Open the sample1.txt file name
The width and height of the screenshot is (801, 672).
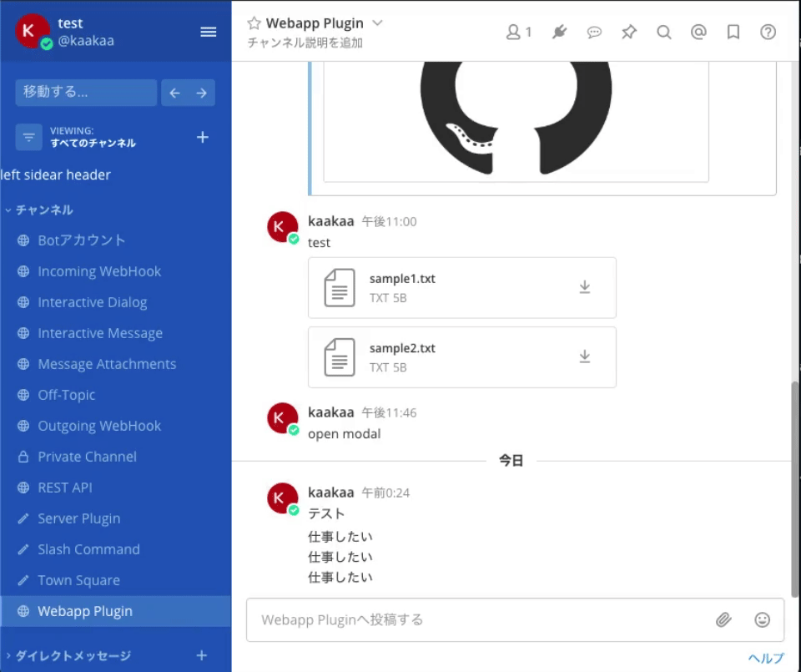coord(402,279)
